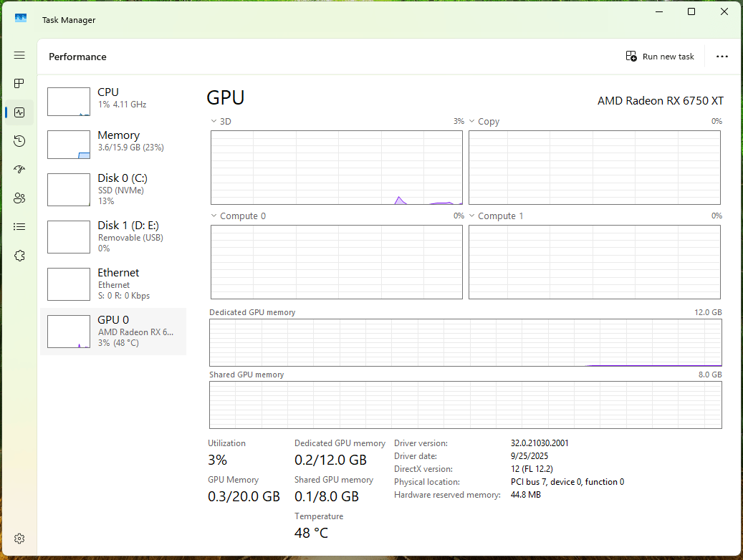Image resolution: width=743 pixels, height=560 pixels.
Task: Click the 8.0 GB shared memory scale label
Action: [710, 375]
